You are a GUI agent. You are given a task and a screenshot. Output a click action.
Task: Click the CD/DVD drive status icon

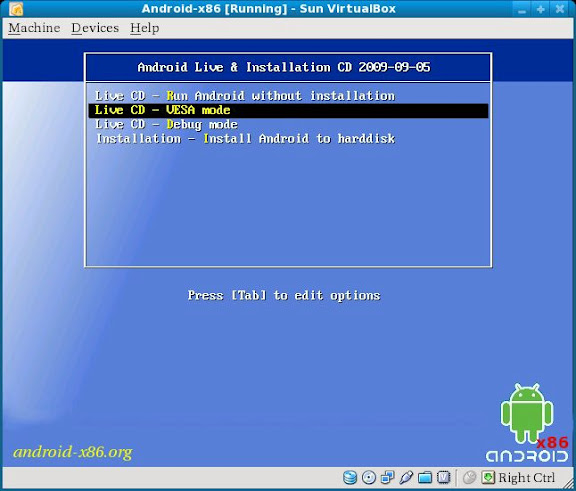(x=368, y=477)
